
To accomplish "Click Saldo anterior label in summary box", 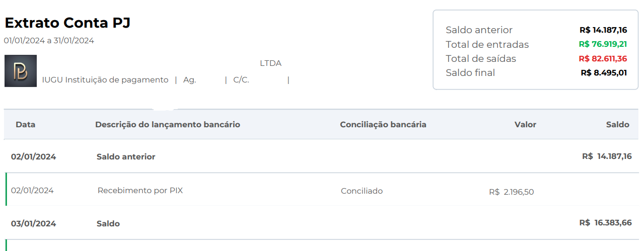I will coord(479,30).
